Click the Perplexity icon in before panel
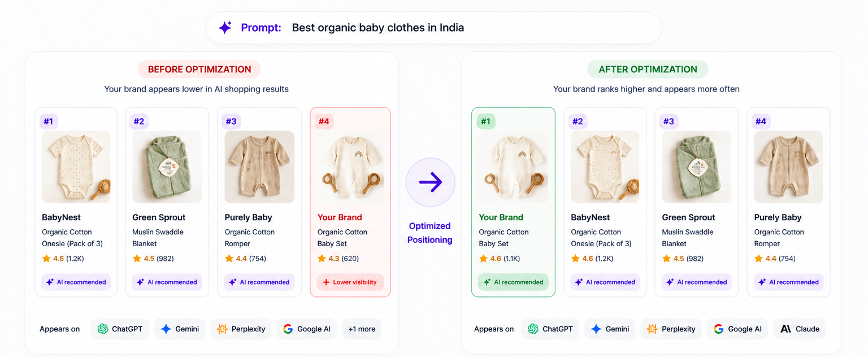 click(222, 329)
